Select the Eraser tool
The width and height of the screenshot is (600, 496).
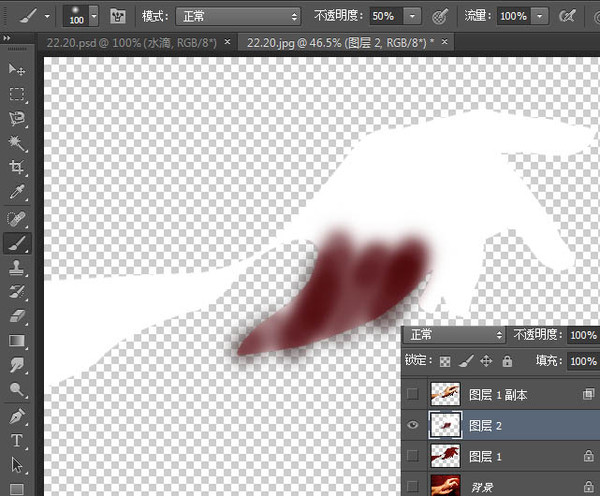point(17,316)
